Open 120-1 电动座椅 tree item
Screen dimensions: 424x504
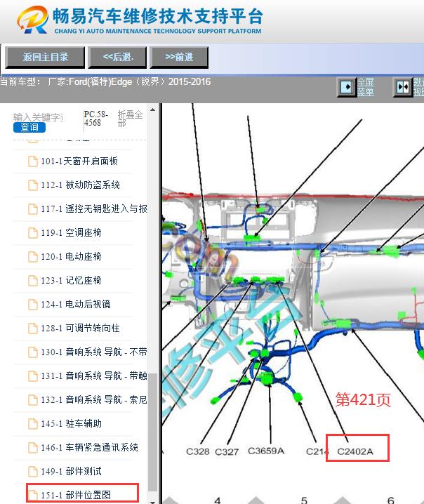(x=71, y=256)
